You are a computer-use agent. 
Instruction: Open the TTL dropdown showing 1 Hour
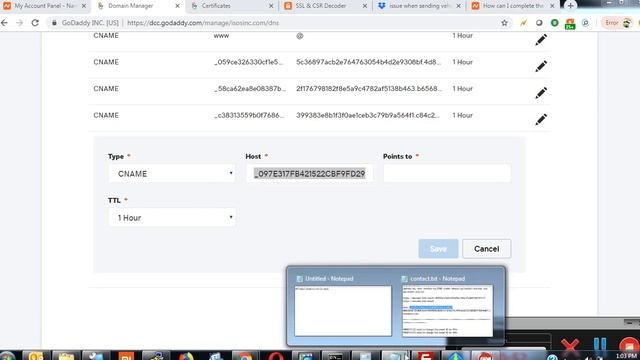172,218
